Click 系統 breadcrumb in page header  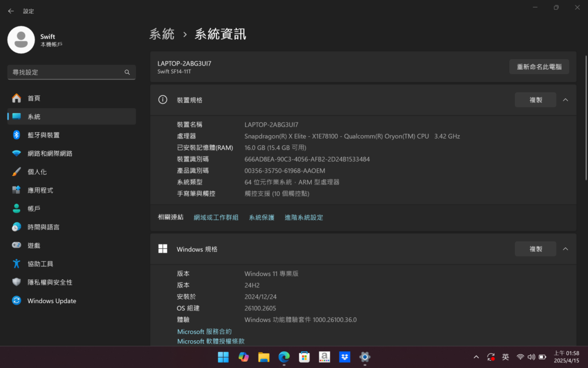pyautogui.click(x=162, y=34)
